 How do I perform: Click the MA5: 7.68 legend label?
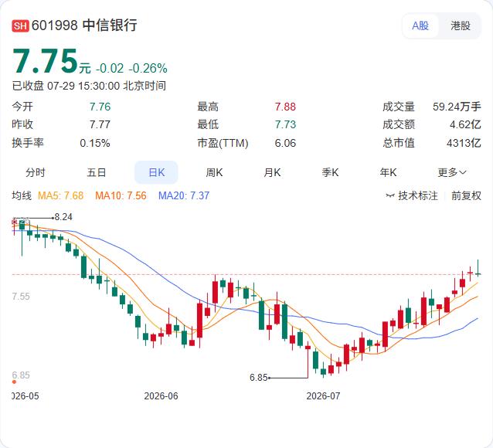[61, 195]
